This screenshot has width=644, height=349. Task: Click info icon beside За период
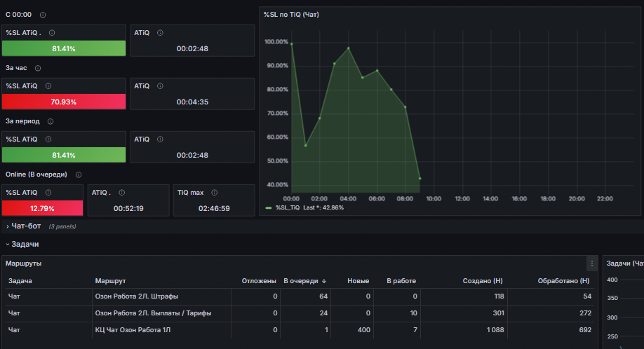tap(51, 121)
